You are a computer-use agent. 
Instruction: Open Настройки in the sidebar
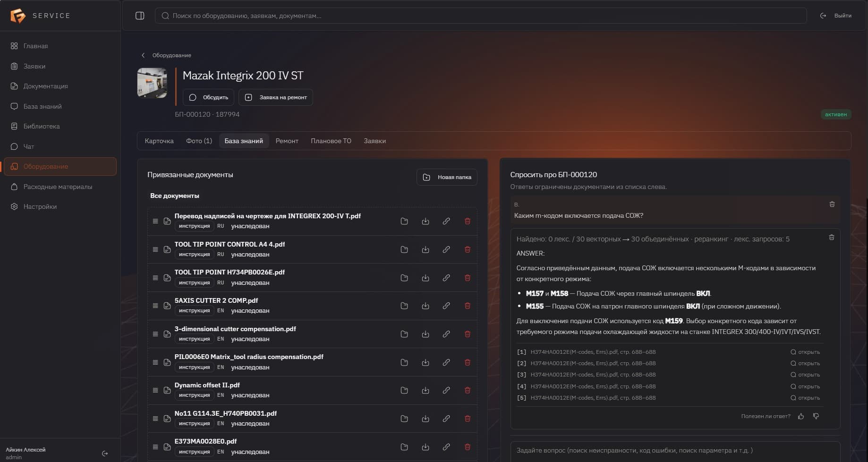(60, 206)
